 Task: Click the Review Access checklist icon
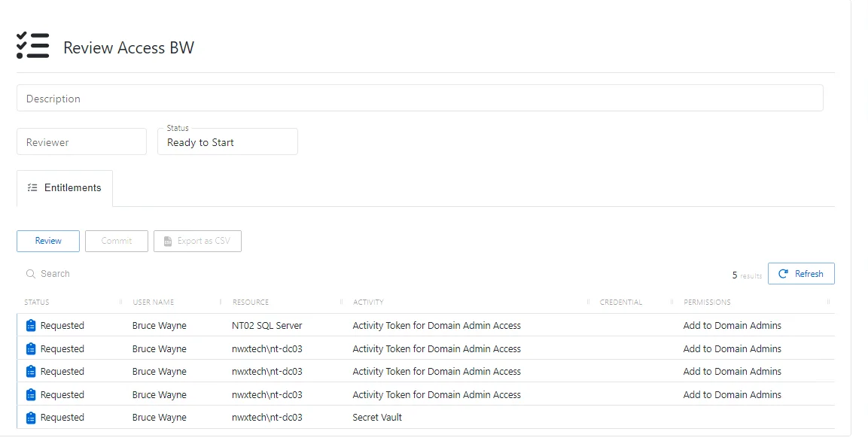[32, 45]
